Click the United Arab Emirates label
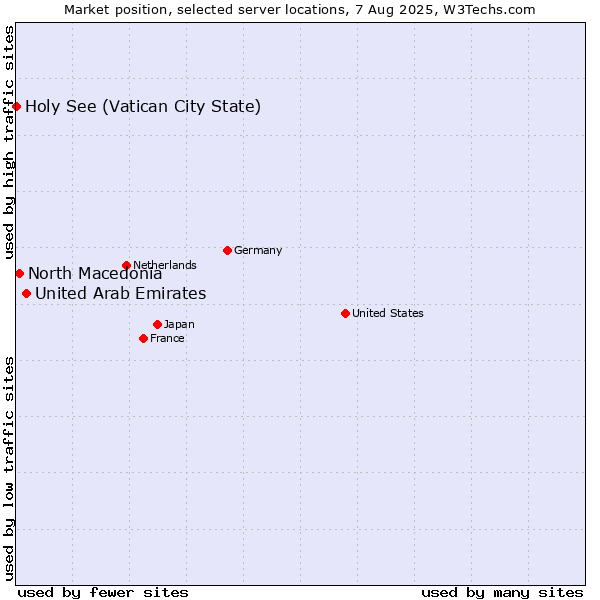Image resolution: width=600 pixels, height=600 pixels. point(121,293)
